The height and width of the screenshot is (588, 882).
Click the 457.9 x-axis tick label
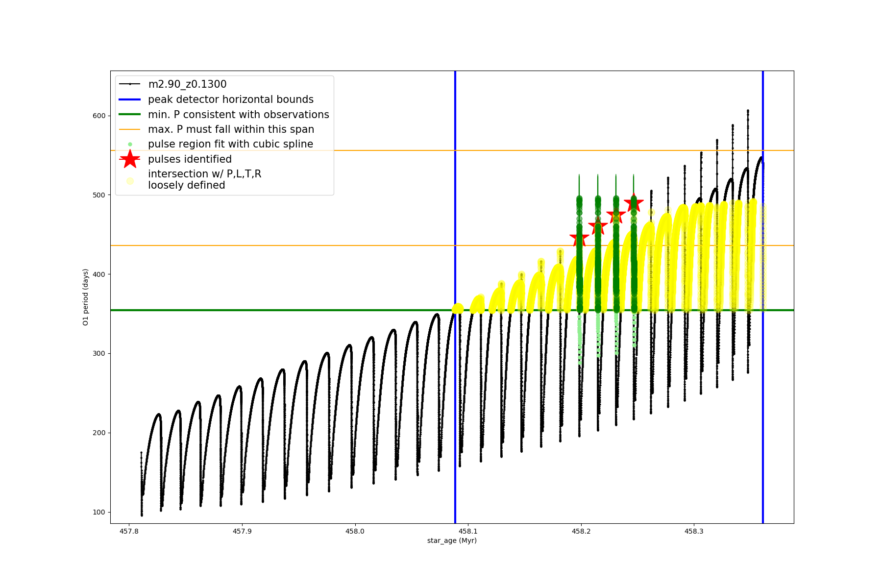[242, 531]
